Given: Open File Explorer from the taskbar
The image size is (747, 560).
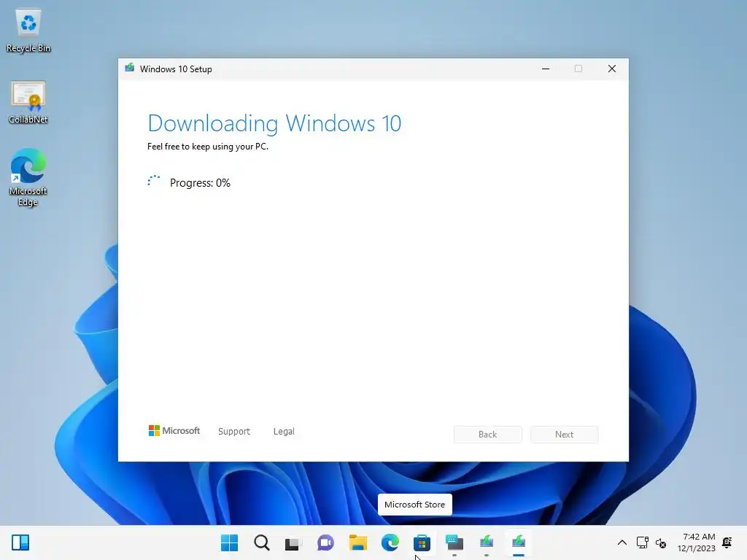Looking at the screenshot, I should [357, 542].
